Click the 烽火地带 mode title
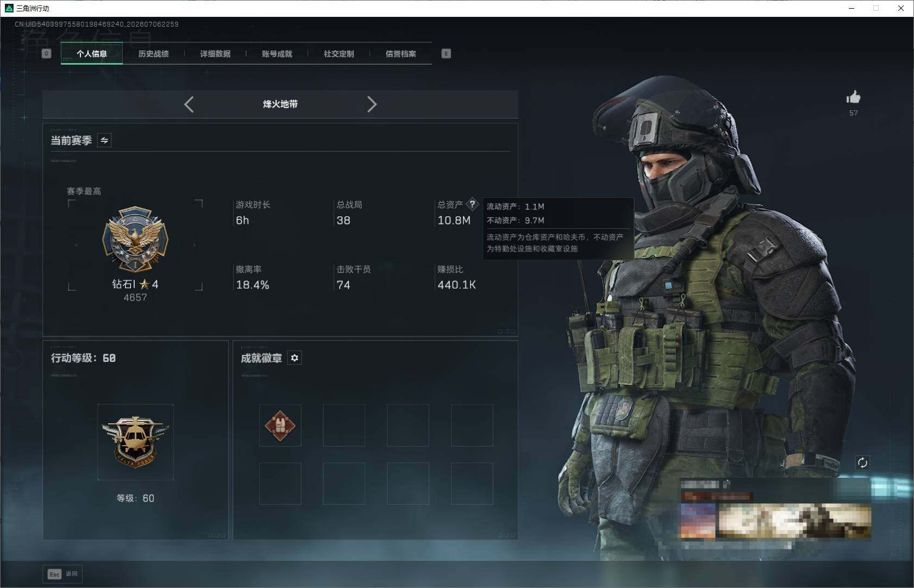Image resolution: width=914 pixels, height=588 pixels. 280,104
